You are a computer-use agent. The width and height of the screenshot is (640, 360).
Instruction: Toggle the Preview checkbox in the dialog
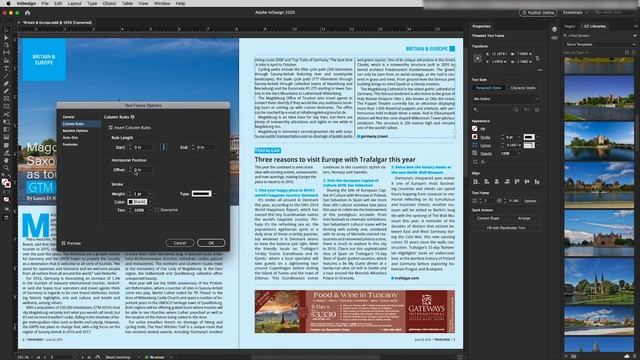pos(63,243)
